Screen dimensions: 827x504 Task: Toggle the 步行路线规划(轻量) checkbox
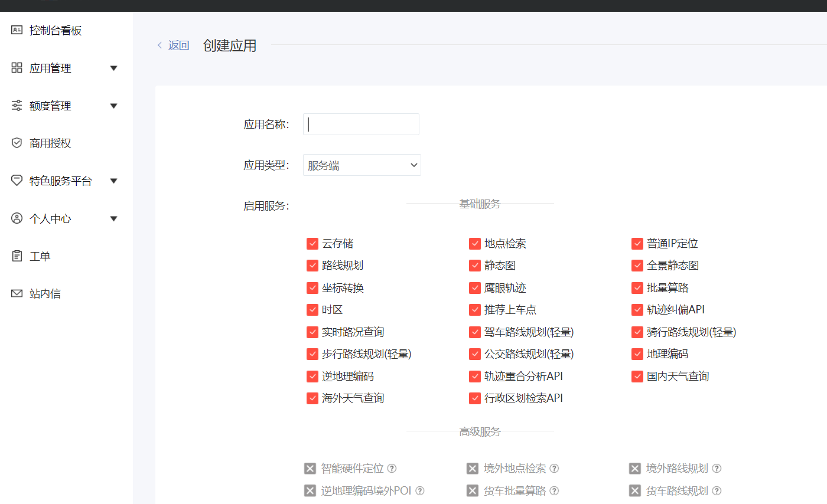point(312,354)
